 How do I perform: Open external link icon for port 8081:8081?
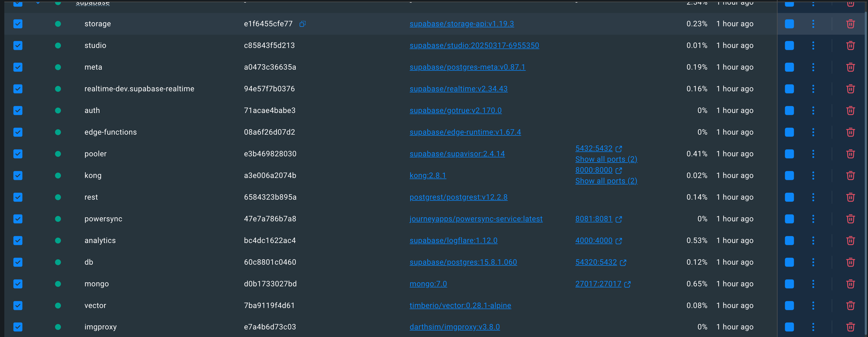pos(619,219)
